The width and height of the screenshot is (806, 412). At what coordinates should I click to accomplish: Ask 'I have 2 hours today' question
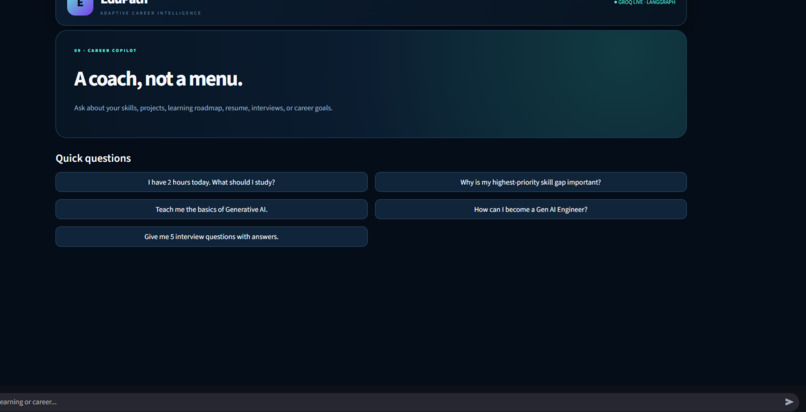coord(211,182)
